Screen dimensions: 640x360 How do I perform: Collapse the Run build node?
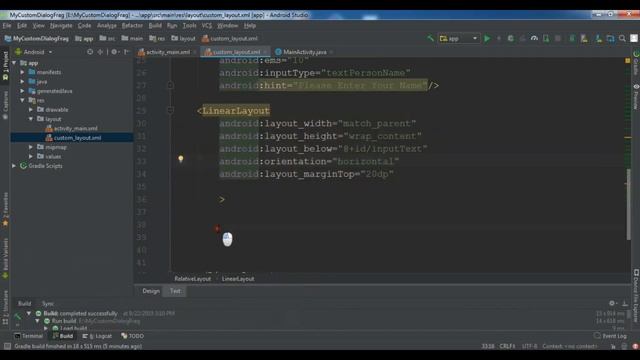point(38,321)
